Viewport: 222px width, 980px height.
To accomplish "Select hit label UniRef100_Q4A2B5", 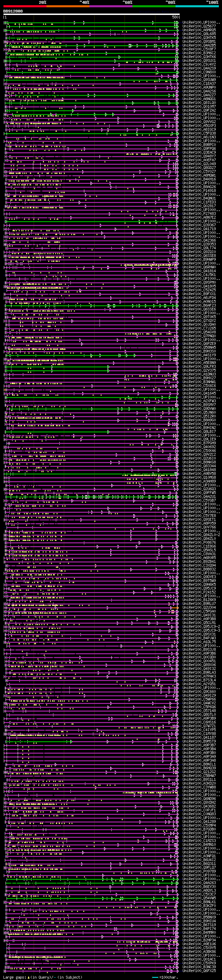I will coord(199,46).
